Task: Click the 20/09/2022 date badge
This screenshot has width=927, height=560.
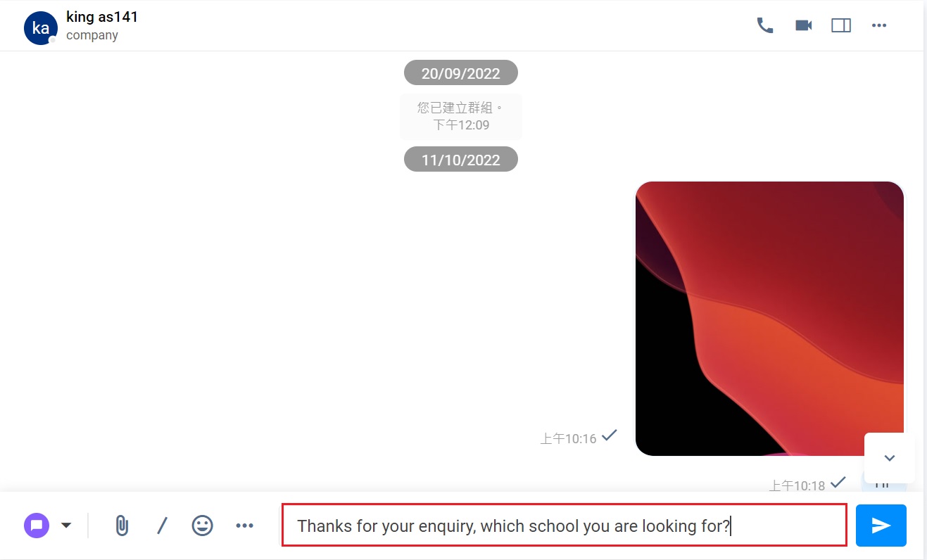Action: coord(461,73)
